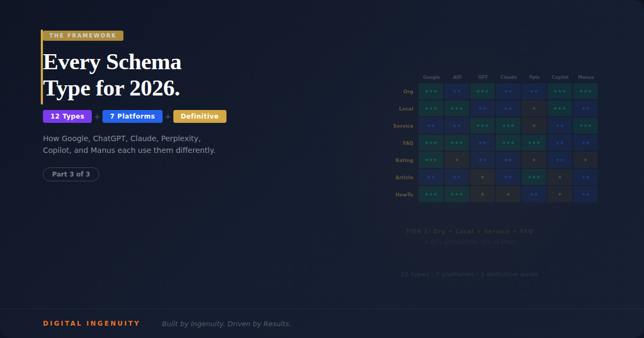Click the Google column header
Screen dimensions: 644x338
point(431,77)
